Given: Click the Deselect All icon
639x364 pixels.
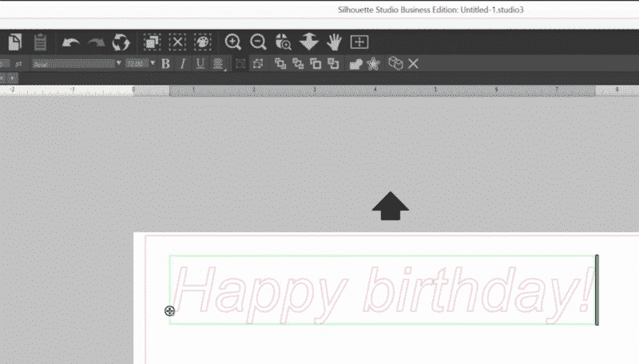Looking at the screenshot, I should point(177,42).
